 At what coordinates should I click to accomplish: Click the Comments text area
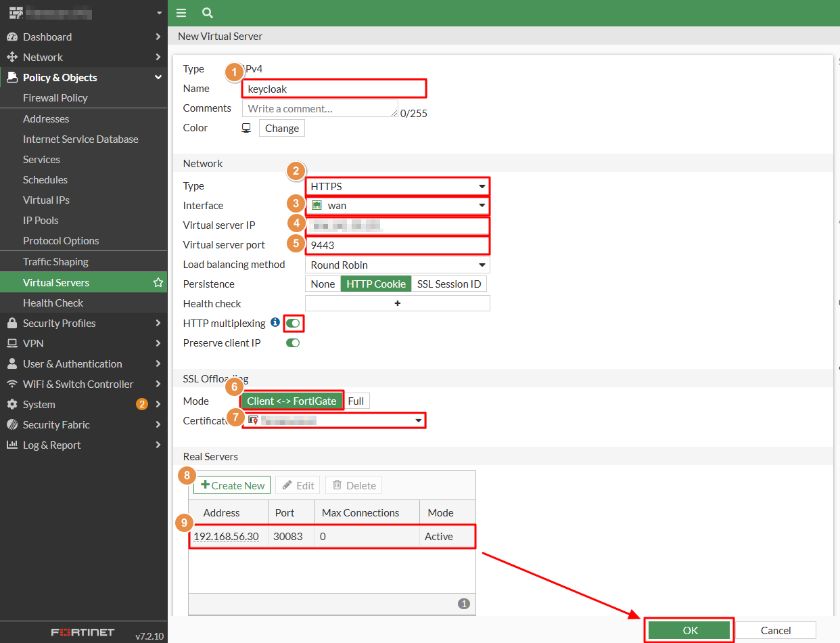(x=320, y=108)
